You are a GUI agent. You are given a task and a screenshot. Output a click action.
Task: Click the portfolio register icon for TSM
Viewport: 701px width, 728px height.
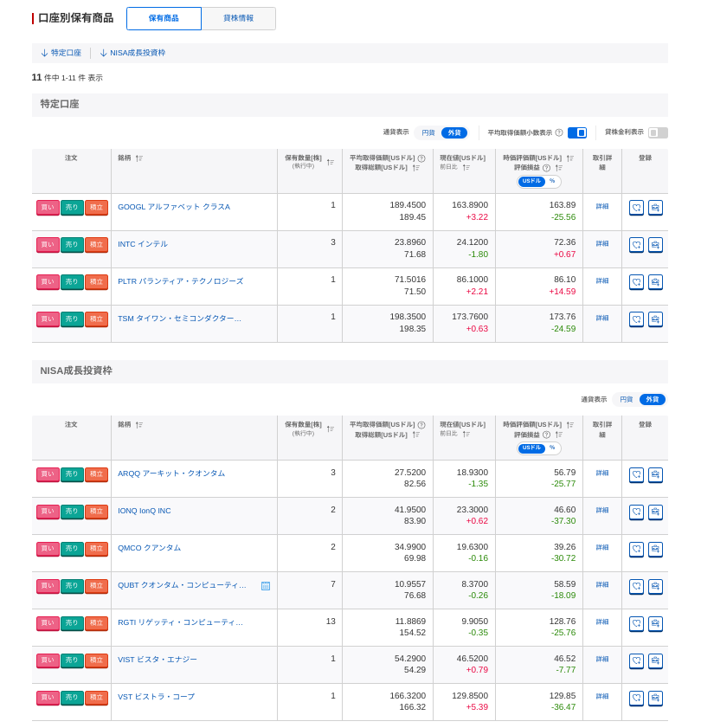tap(655, 319)
